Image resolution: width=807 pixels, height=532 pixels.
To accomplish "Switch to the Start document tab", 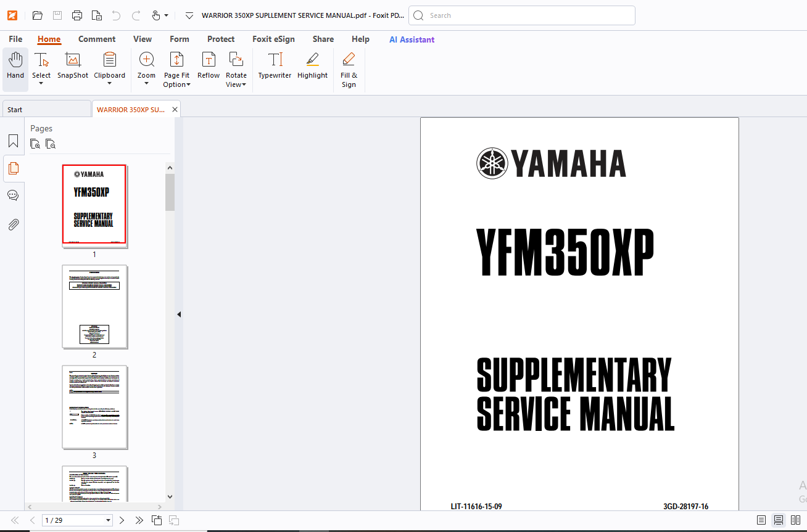I will click(x=47, y=109).
